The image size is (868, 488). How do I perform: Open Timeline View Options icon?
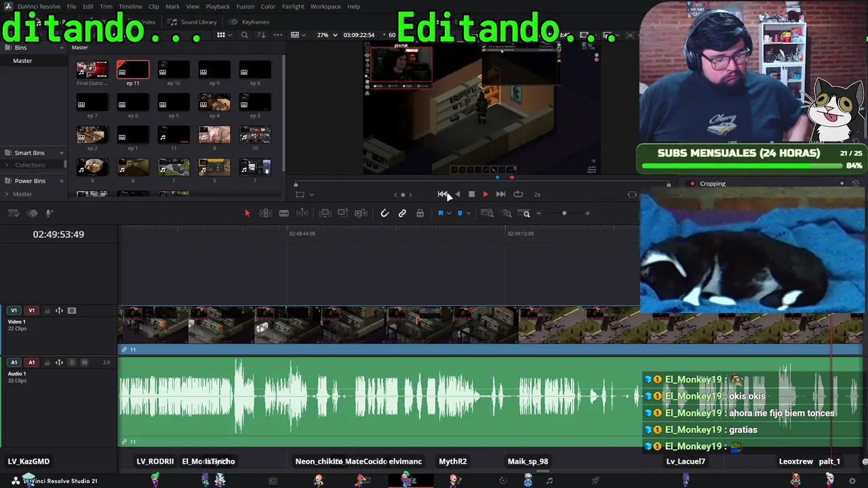coord(13,213)
